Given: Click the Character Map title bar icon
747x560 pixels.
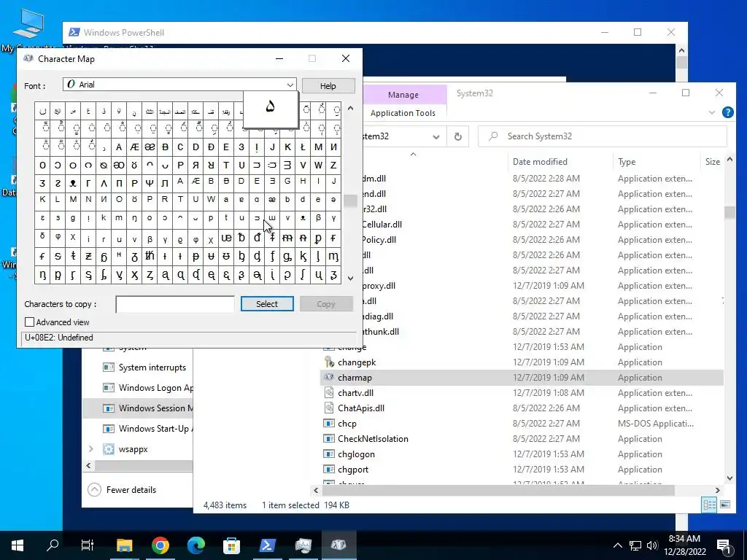Looking at the screenshot, I should coord(28,58).
